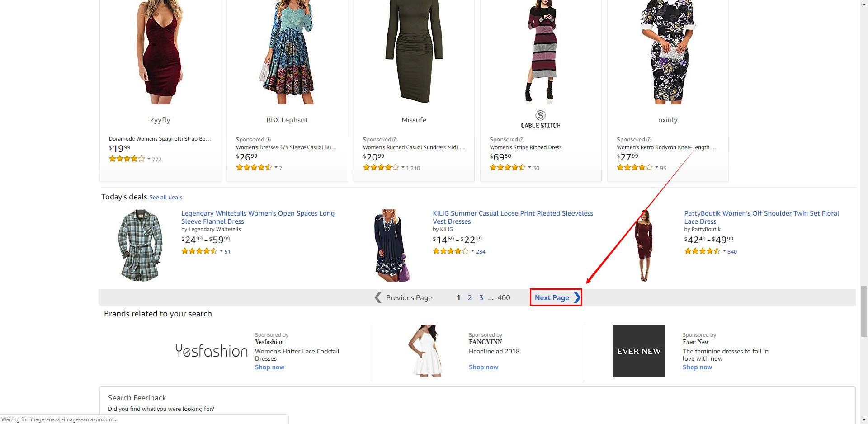Click the page scrollbar thumb
The image size is (868, 424).
(x=864, y=311)
